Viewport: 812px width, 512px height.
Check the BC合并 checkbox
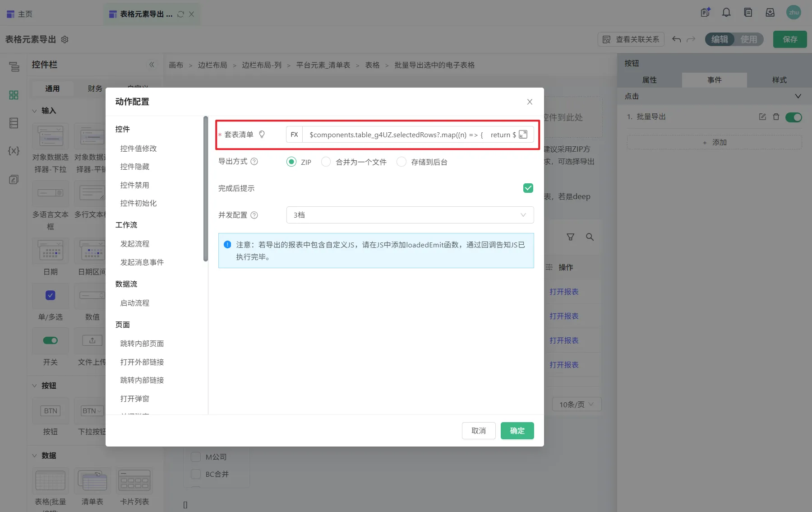tap(196, 474)
